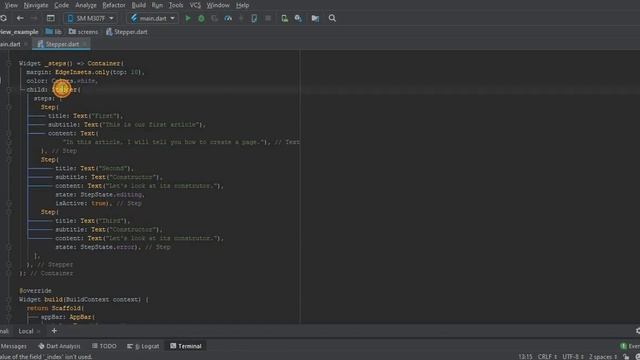Open terminal settings gear icon

(637, 331)
